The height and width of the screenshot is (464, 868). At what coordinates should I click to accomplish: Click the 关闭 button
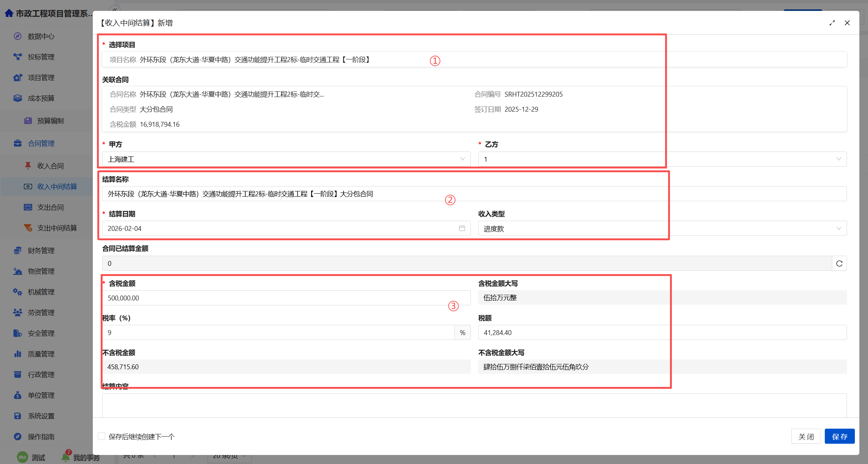point(806,436)
